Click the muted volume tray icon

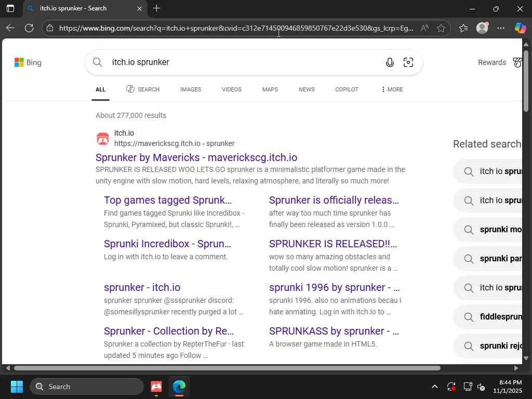point(482,387)
